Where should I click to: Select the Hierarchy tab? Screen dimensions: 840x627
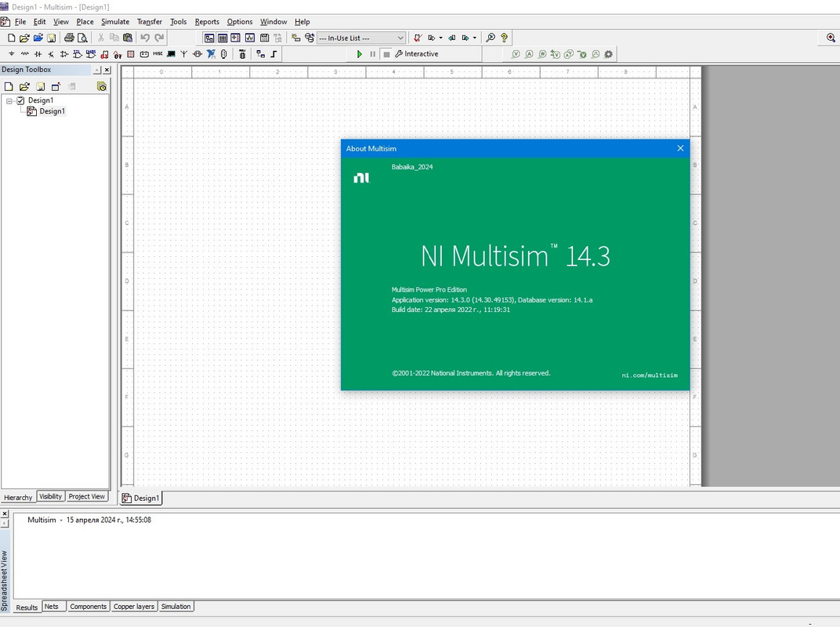point(18,498)
